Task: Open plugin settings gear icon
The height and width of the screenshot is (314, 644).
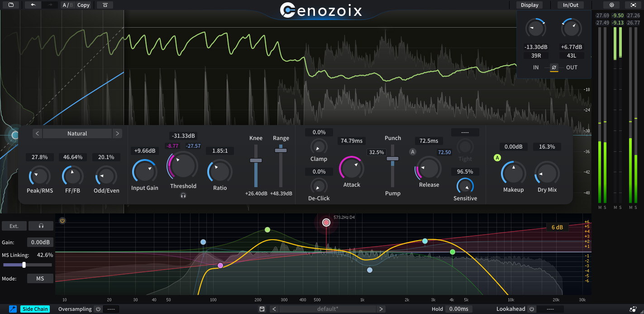Action: pyautogui.click(x=611, y=5)
